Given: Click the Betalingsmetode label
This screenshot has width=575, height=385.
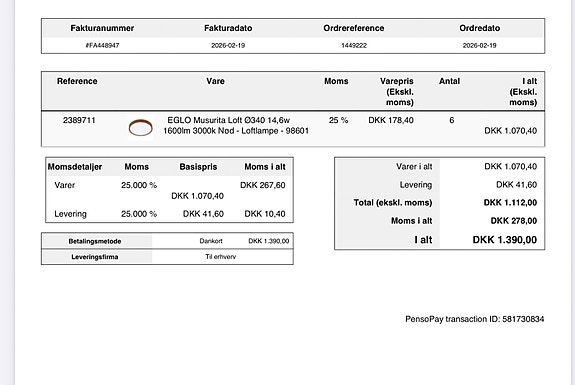Looking at the screenshot, I should coord(95,241).
